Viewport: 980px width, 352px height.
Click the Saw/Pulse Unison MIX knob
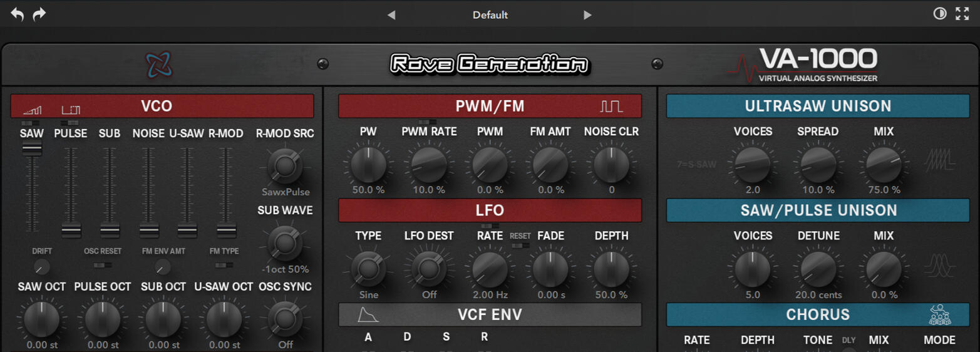884,269
